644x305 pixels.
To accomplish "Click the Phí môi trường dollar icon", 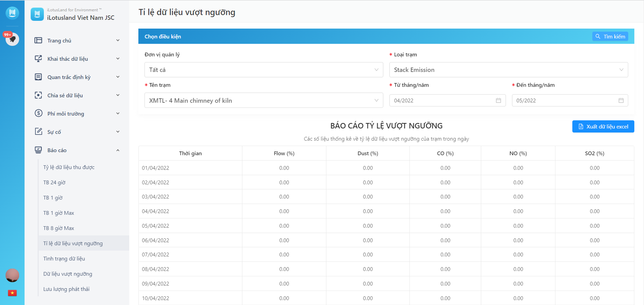I will click(x=38, y=113).
